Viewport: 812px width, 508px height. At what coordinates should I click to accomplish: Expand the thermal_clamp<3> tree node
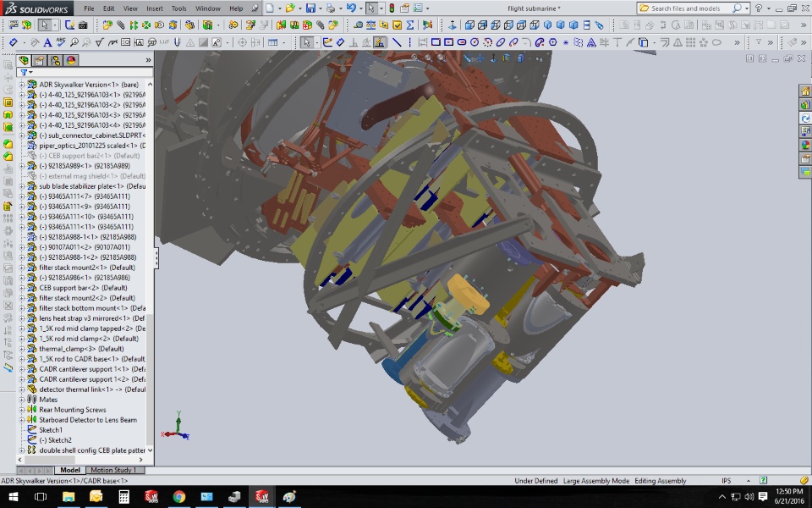click(x=22, y=349)
